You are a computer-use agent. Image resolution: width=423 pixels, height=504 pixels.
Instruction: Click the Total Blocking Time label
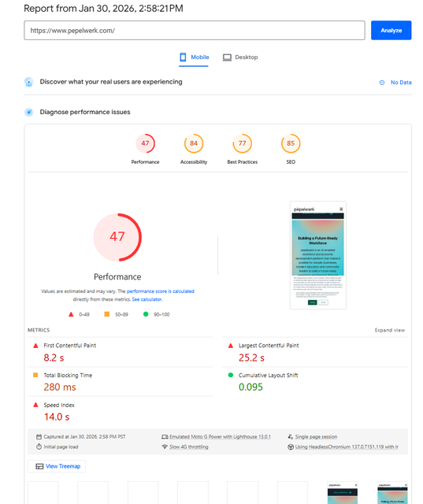coord(68,375)
